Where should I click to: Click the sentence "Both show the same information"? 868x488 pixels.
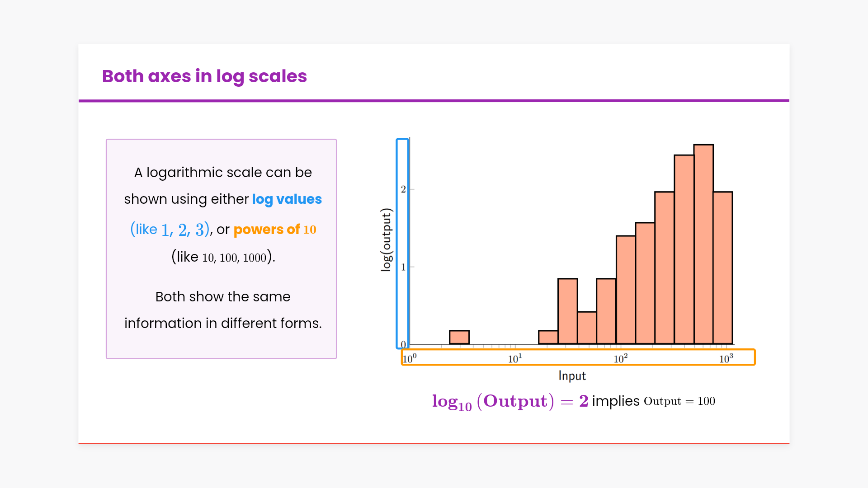(x=223, y=297)
